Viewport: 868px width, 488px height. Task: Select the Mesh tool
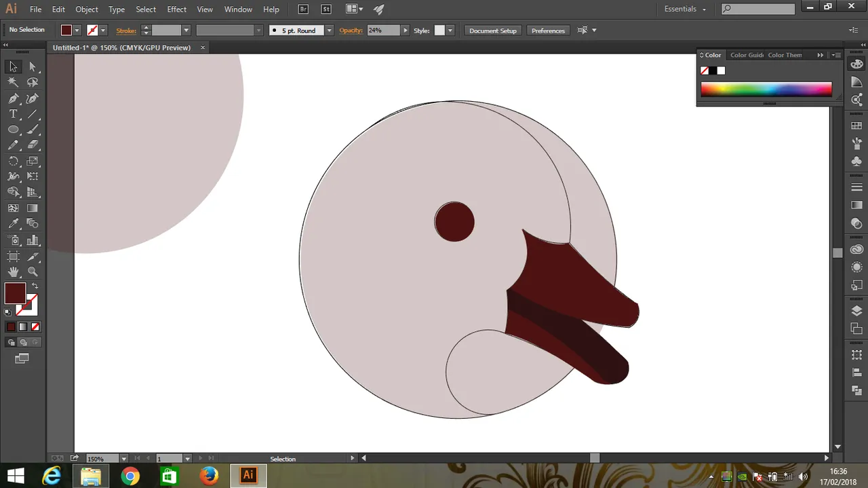coord(13,208)
